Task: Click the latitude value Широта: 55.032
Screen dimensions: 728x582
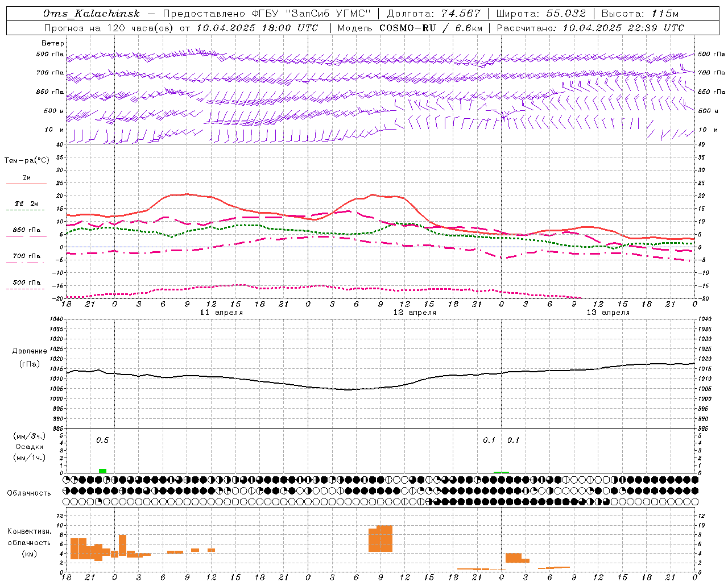Action: pyautogui.click(x=541, y=14)
